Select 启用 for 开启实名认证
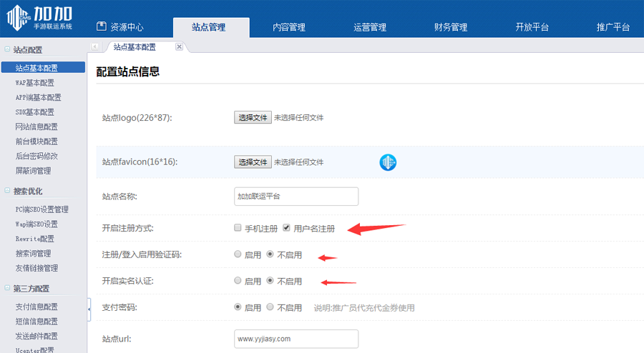This screenshot has width=644, height=353. click(238, 281)
